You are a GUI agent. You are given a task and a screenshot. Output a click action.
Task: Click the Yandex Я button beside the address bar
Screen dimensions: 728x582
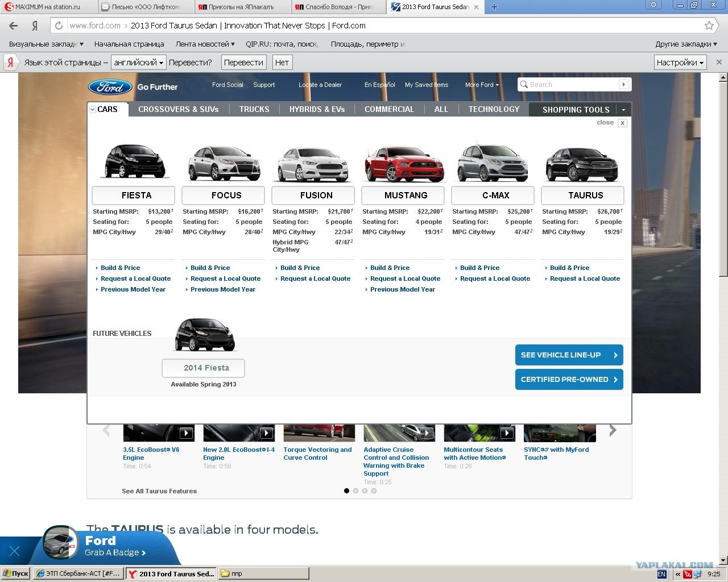click(35, 26)
